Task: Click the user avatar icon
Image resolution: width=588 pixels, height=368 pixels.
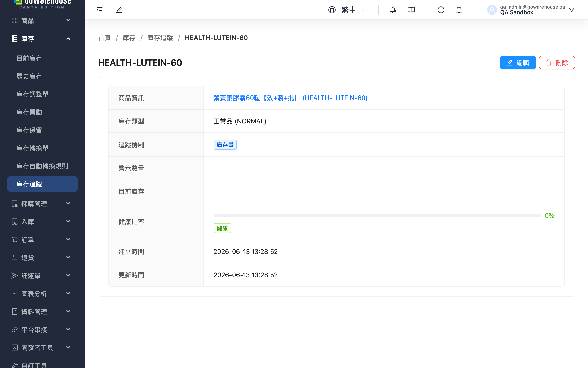Action: click(x=492, y=10)
